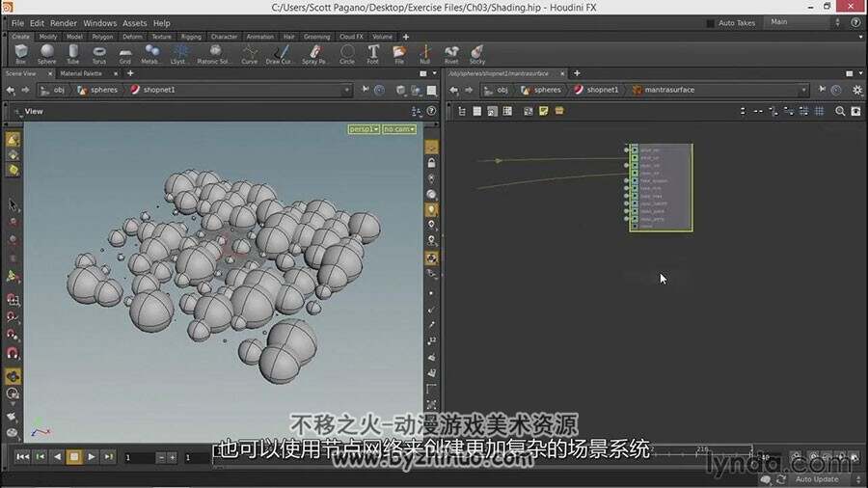The image size is (868, 488).
Task: Open Auto Update mode dropdown
Action: pyautogui.click(x=826, y=479)
